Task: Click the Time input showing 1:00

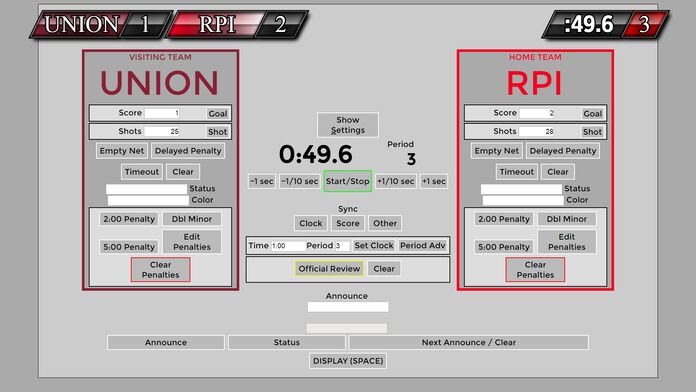Action: coord(288,246)
